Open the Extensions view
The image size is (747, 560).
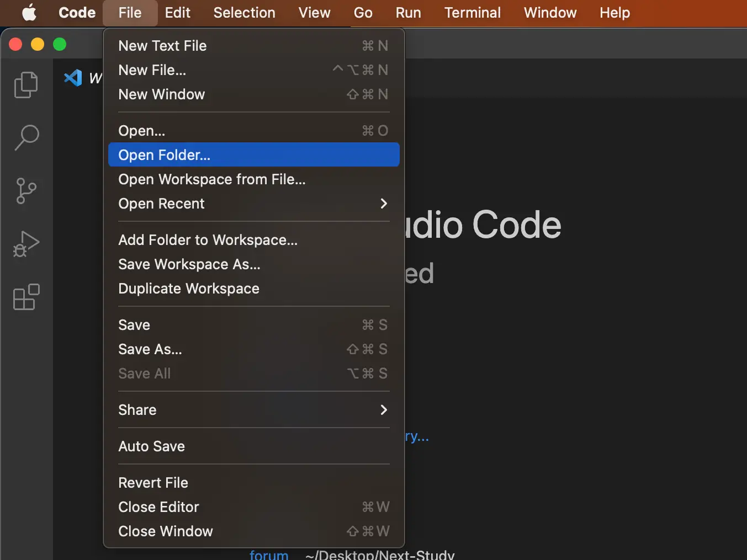coord(25,297)
